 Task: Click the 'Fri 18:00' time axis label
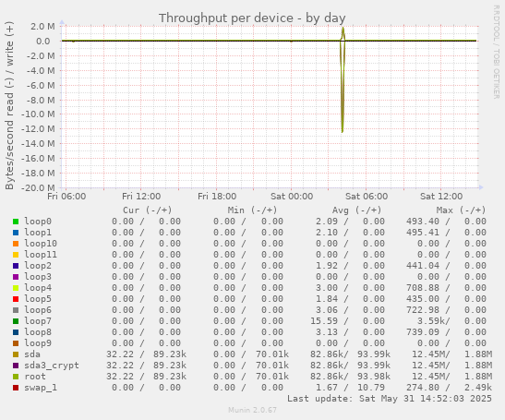[217, 196]
